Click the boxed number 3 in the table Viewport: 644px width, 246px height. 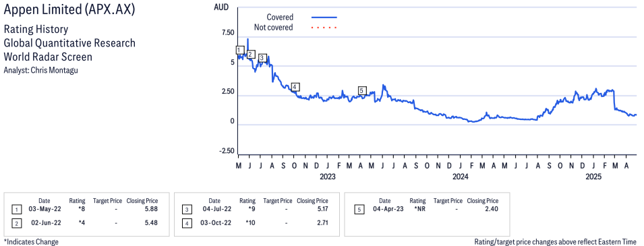click(187, 210)
